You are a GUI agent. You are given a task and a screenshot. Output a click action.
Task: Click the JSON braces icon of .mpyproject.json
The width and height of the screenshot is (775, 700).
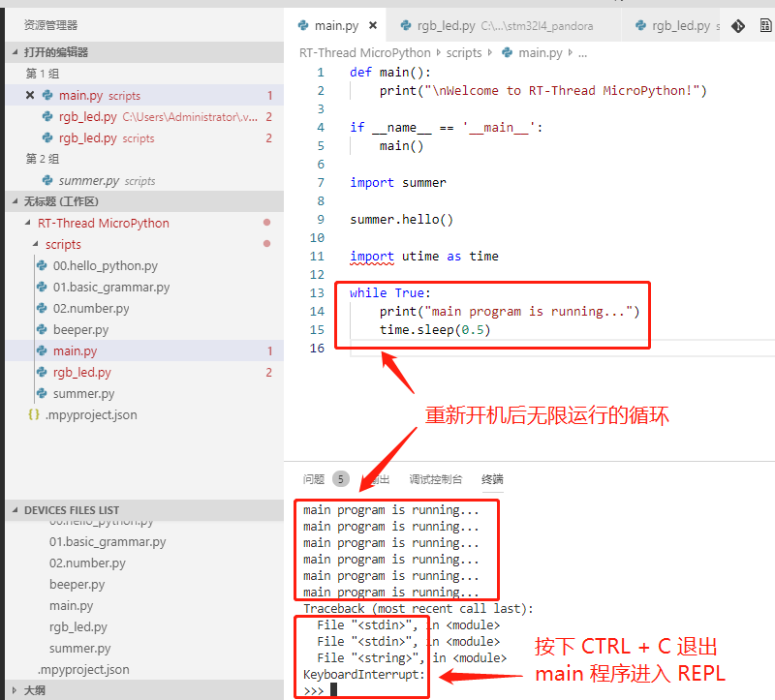(34, 414)
